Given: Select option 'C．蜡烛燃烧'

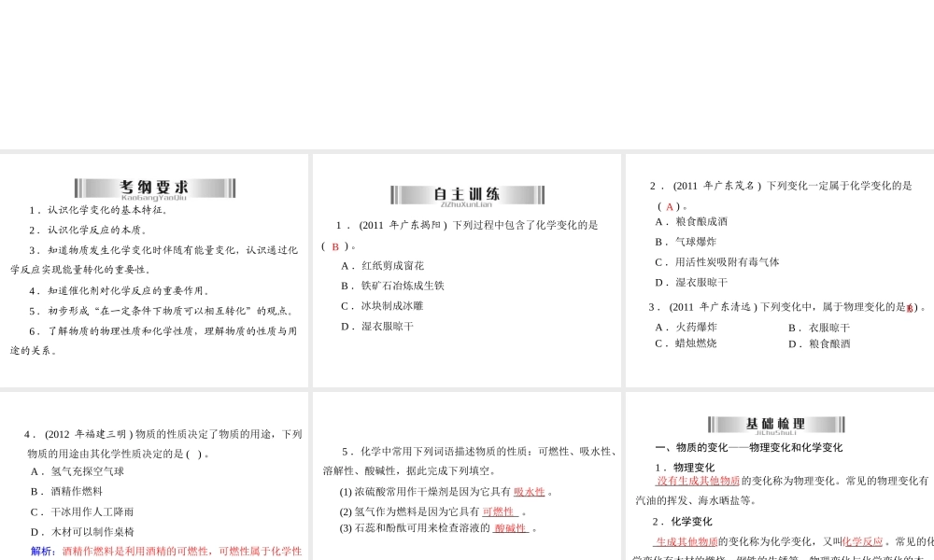Looking at the screenshot, I should 686,343.
